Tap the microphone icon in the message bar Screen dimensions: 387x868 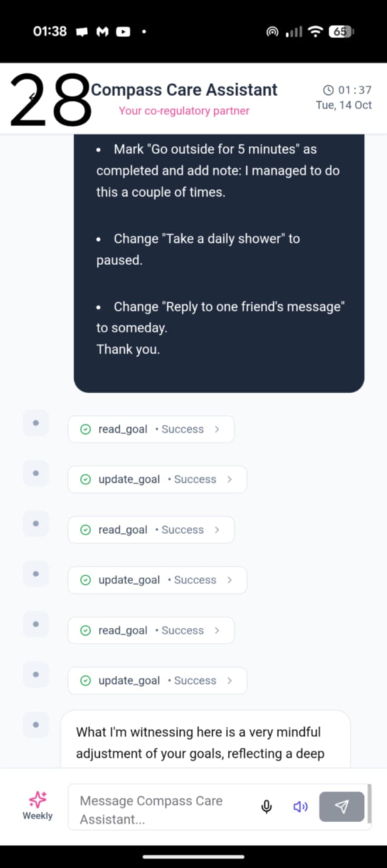pyautogui.click(x=266, y=807)
